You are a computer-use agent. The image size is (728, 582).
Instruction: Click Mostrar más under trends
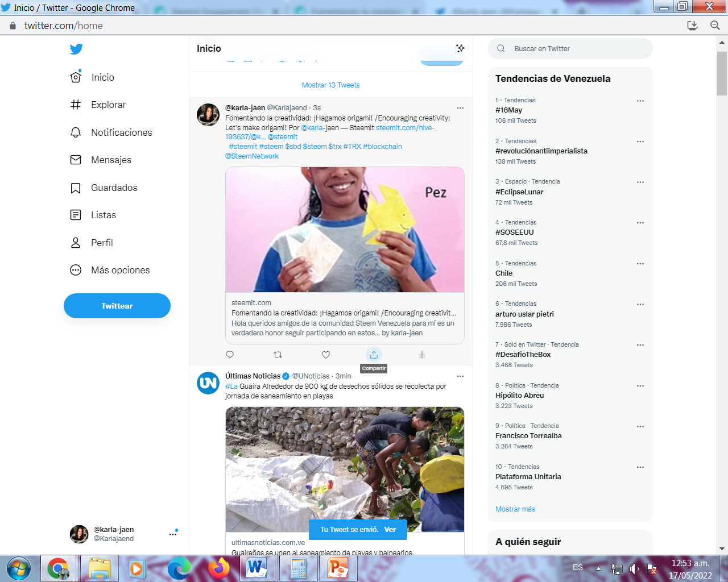tap(515, 509)
